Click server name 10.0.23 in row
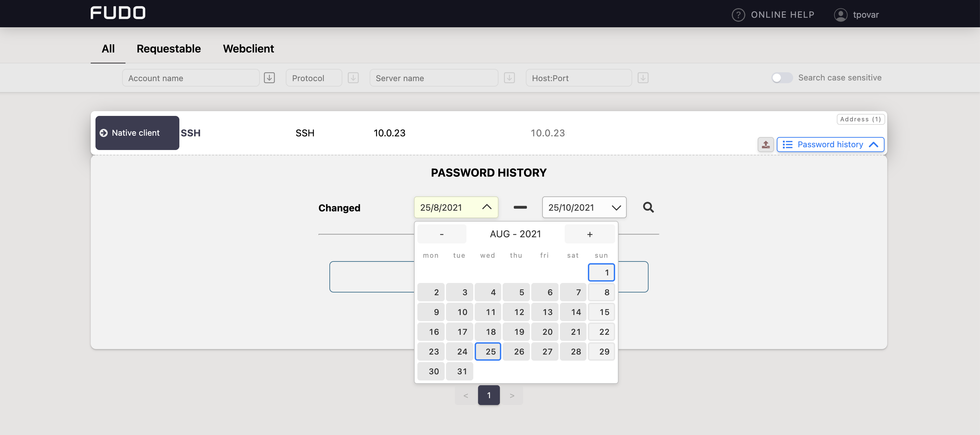 [389, 133]
